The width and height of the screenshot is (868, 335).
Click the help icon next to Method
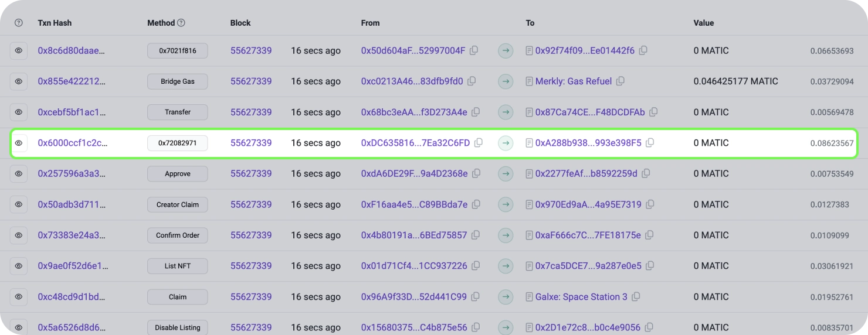(x=181, y=23)
